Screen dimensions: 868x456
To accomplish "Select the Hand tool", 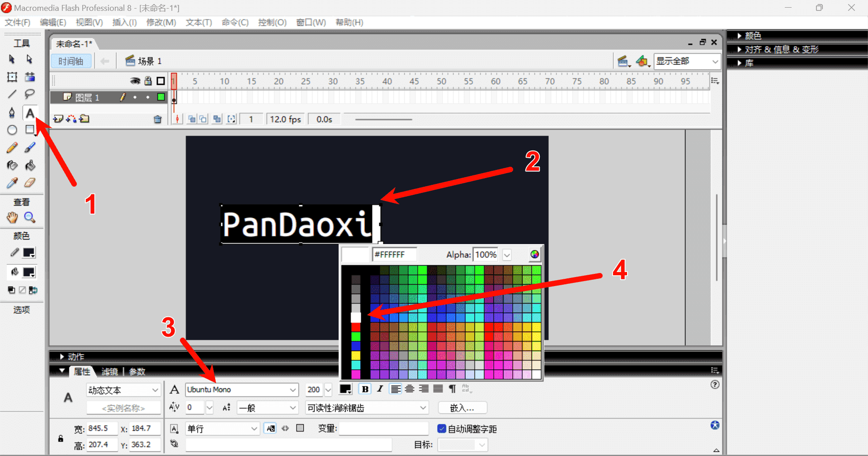I will (12, 218).
